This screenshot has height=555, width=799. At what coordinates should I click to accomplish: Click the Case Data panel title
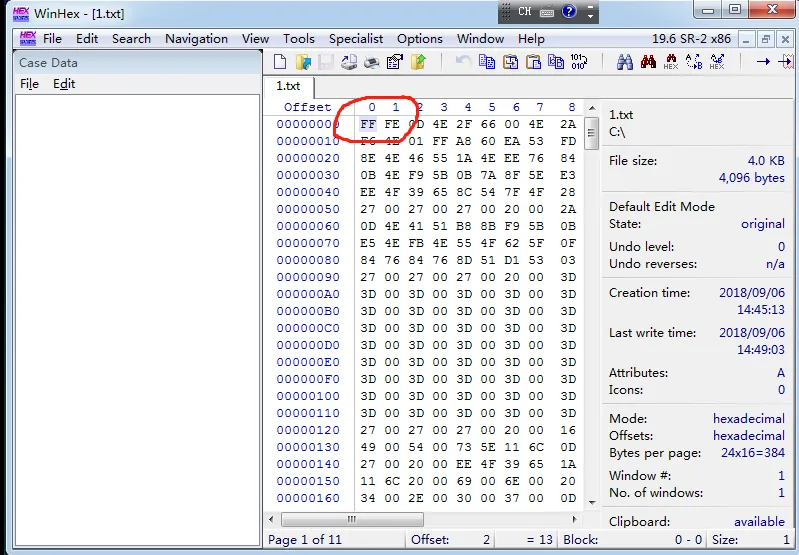click(x=48, y=63)
